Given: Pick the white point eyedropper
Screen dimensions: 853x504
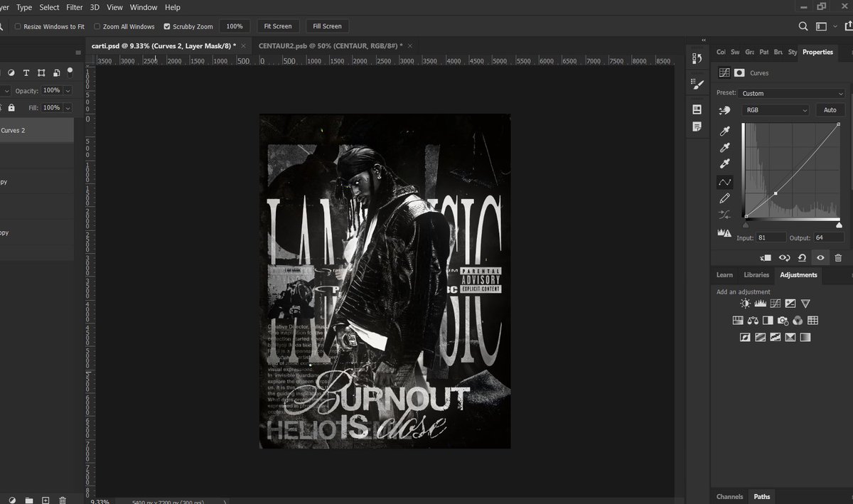Looking at the screenshot, I should click(725, 164).
